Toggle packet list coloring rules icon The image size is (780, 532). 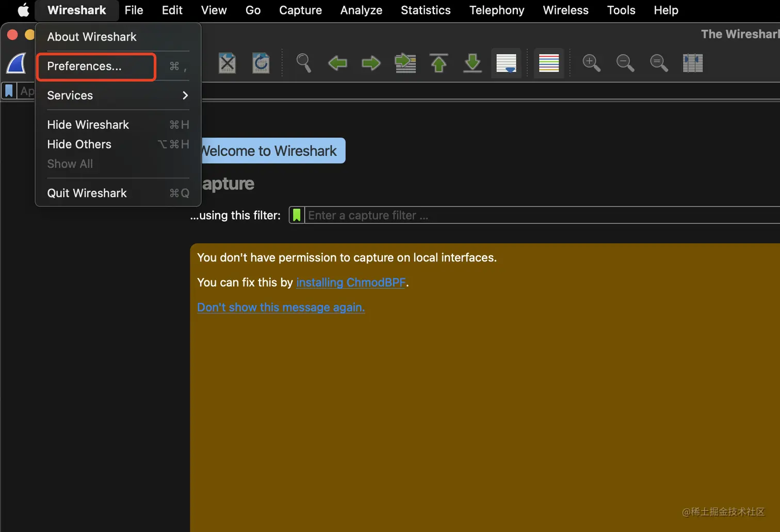click(549, 63)
